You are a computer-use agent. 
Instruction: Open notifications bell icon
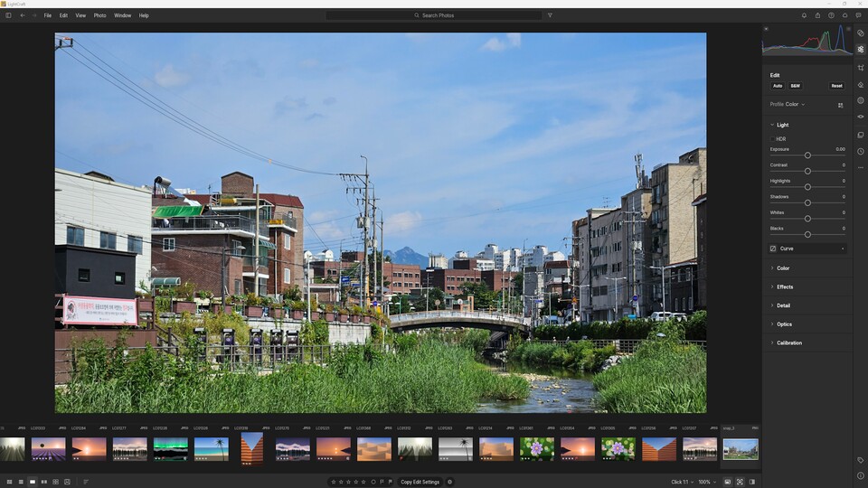(804, 15)
